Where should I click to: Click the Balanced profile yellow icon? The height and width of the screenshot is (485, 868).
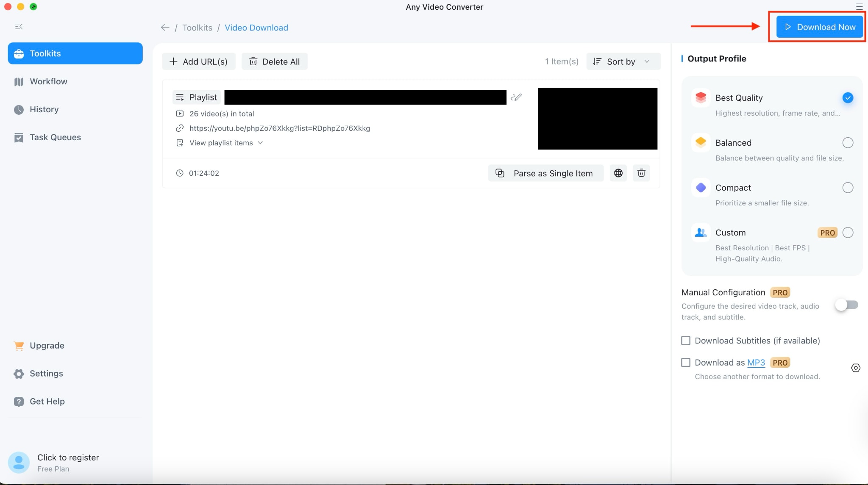click(701, 142)
